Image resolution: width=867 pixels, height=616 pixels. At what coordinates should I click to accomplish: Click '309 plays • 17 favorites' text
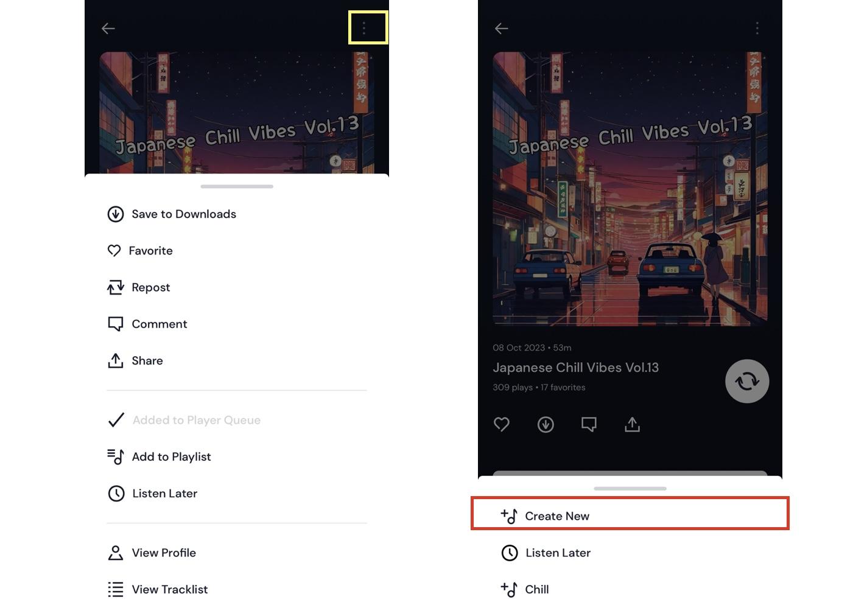pyautogui.click(x=539, y=387)
